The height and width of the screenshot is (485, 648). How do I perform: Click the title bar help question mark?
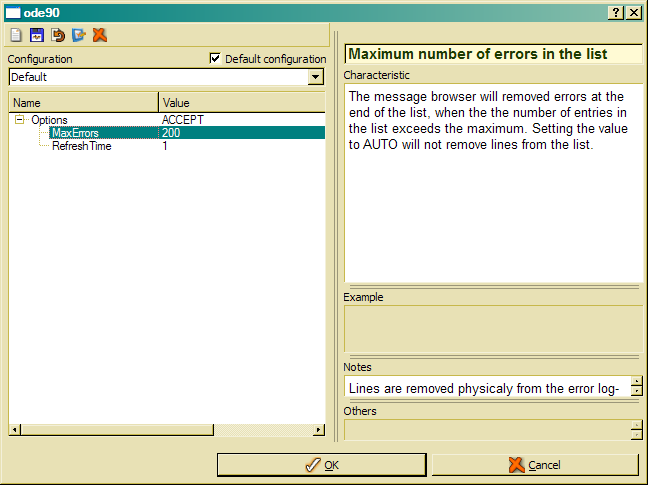pyautogui.click(x=616, y=12)
